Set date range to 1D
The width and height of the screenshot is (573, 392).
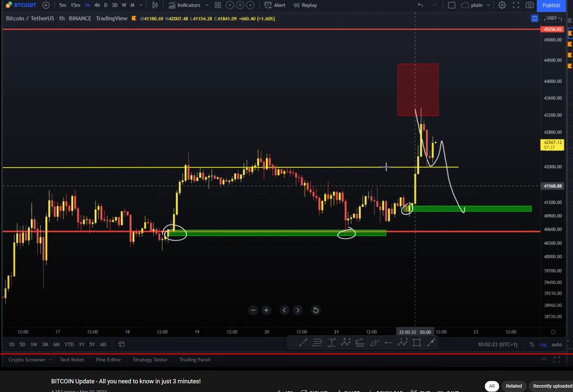point(11,344)
